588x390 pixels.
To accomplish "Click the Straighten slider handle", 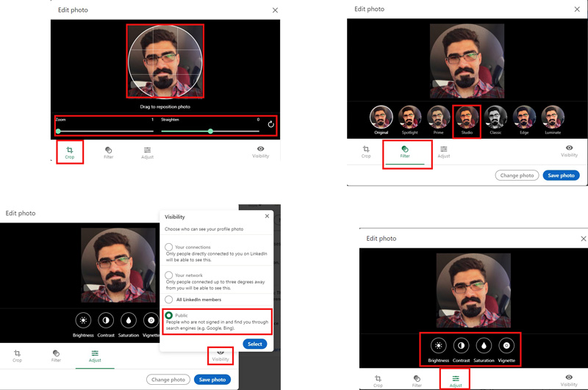I will (210, 131).
